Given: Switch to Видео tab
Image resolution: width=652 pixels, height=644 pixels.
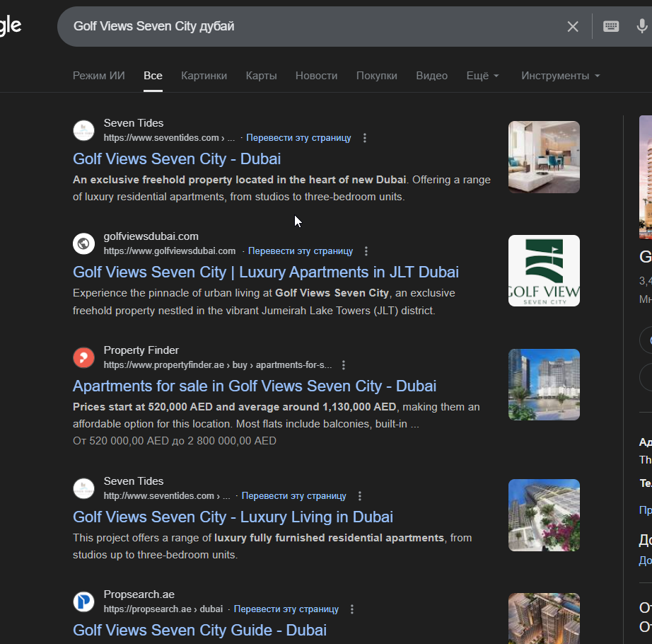Looking at the screenshot, I should point(431,76).
